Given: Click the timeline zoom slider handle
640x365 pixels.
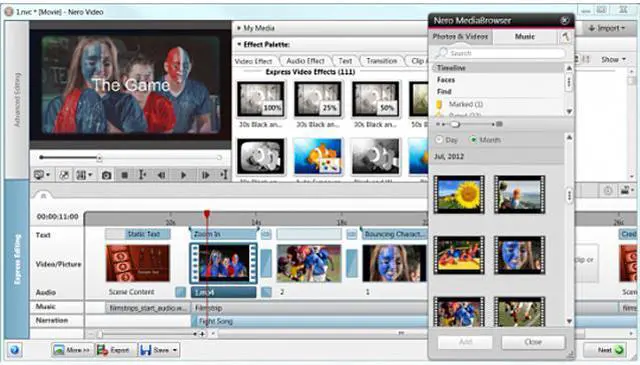Looking at the screenshot, I should click(x=100, y=334).
